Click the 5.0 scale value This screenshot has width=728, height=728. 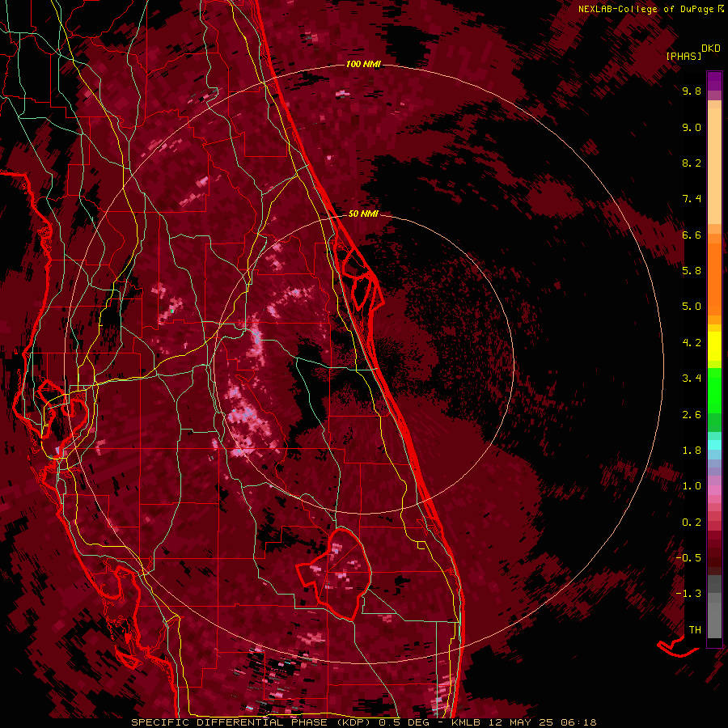[x=692, y=307]
